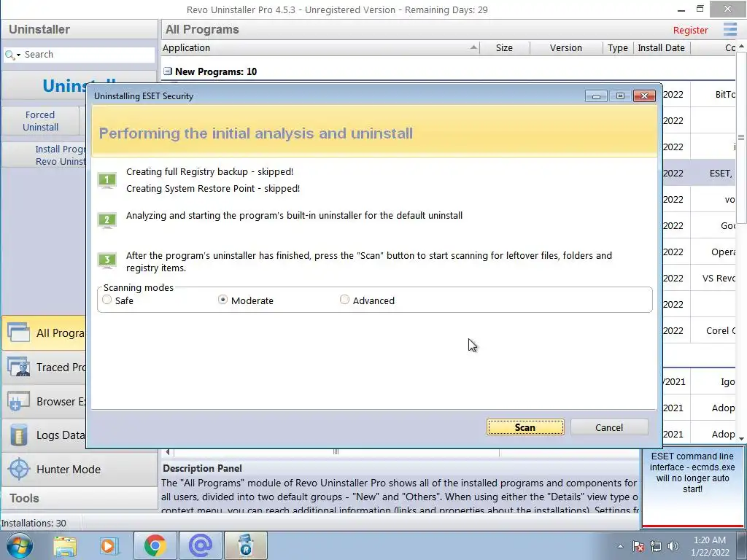Screen dimensions: 747x560
Task: Open the Logs Database module icon
Action: pos(19,435)
